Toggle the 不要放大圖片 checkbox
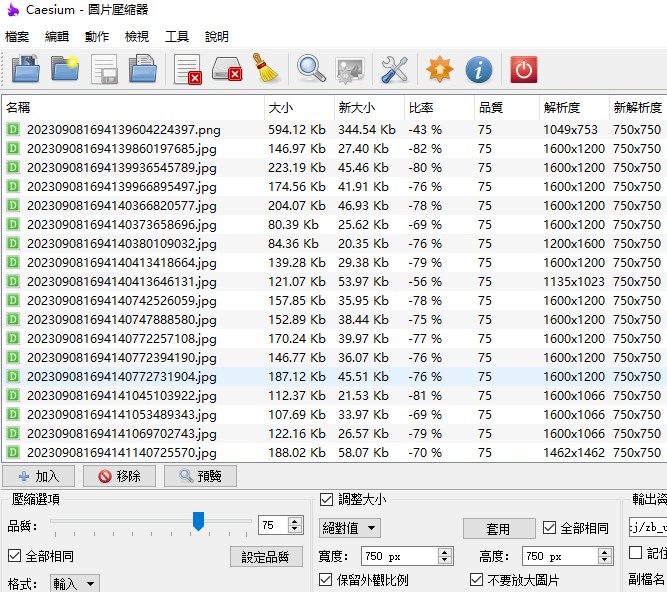Viewport: 667px width, 592px height. click(x=476, y=580)
